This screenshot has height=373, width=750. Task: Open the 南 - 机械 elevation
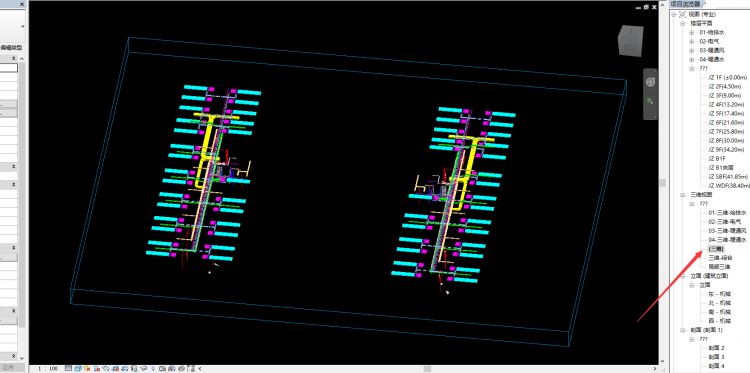point(719,312)
